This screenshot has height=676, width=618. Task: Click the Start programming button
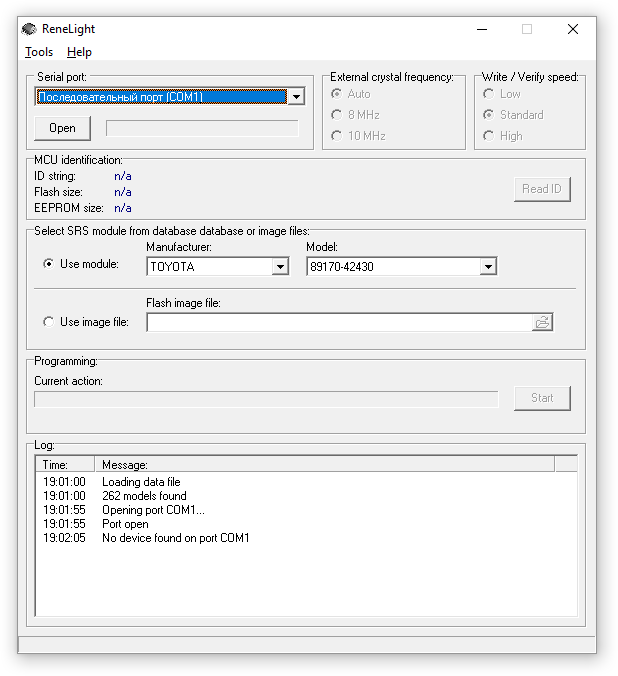click(542, 398)
